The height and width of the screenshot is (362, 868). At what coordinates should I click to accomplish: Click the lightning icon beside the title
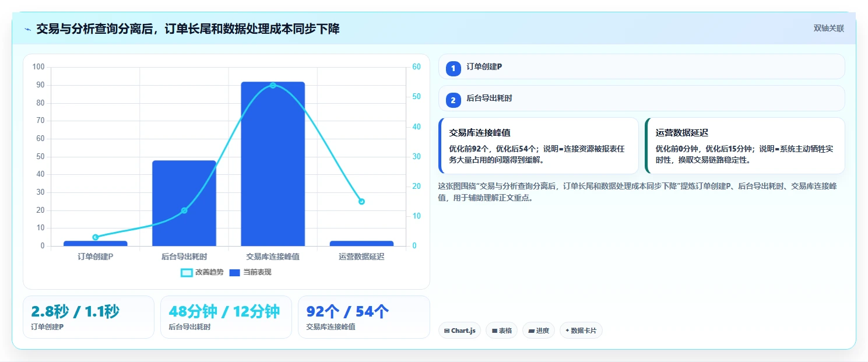[x=27, y=29]
